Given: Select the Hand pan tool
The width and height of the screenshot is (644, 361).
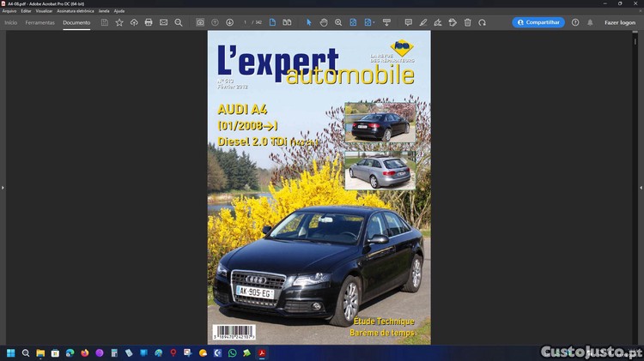Looking at the screenshot, I should coord(324,22).
